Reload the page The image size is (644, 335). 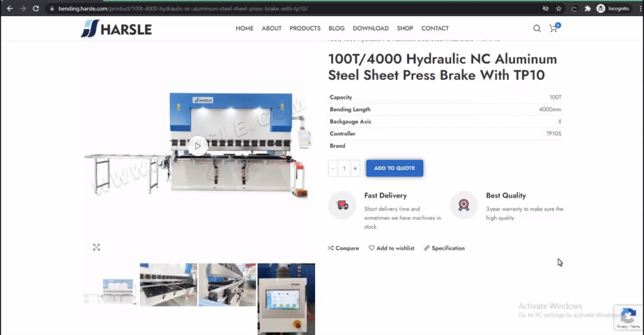click(x=35, y=8)
